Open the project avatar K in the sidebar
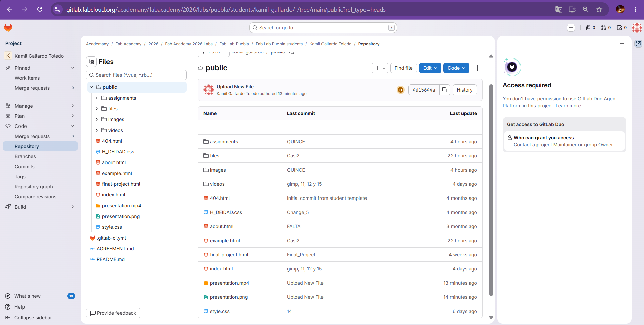Screen dimensions: 644x325 tap(8, 56)
